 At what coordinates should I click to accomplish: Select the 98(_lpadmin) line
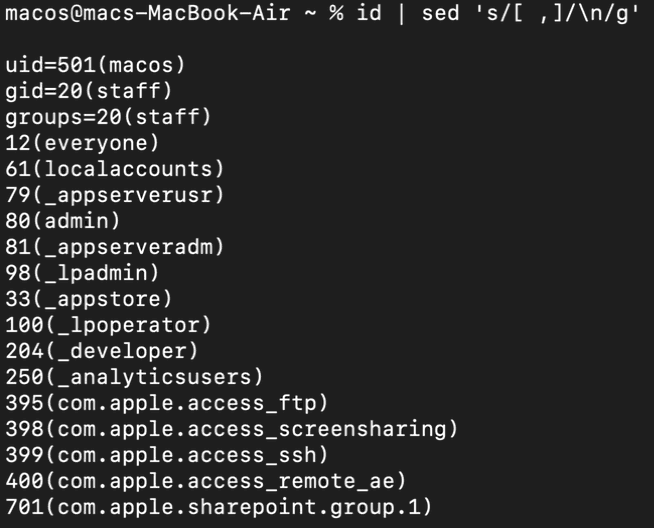82,273
